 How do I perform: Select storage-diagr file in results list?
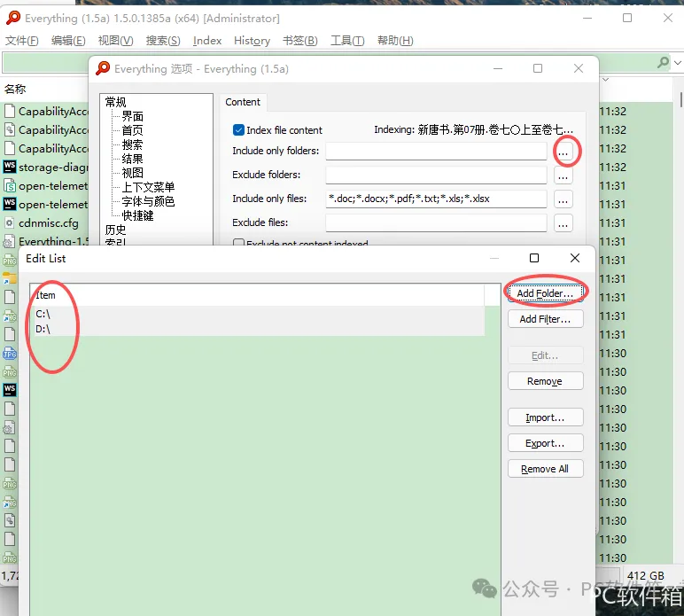click(x=53, y=168)
